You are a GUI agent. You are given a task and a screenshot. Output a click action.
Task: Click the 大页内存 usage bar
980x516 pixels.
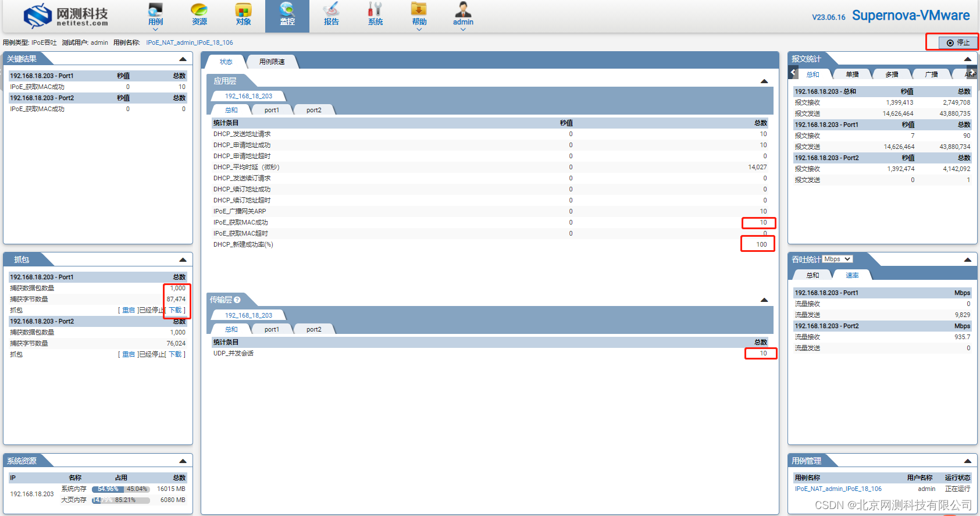[x=121, y=500]
